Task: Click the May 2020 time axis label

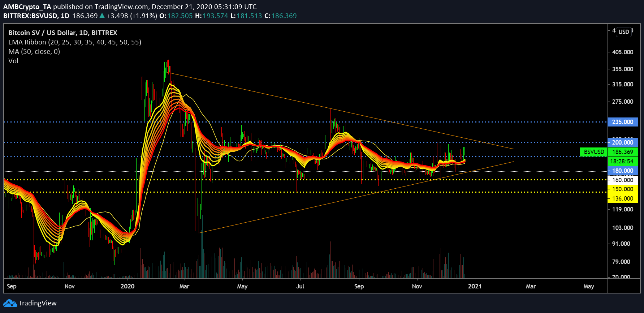Action: (242, 286)
